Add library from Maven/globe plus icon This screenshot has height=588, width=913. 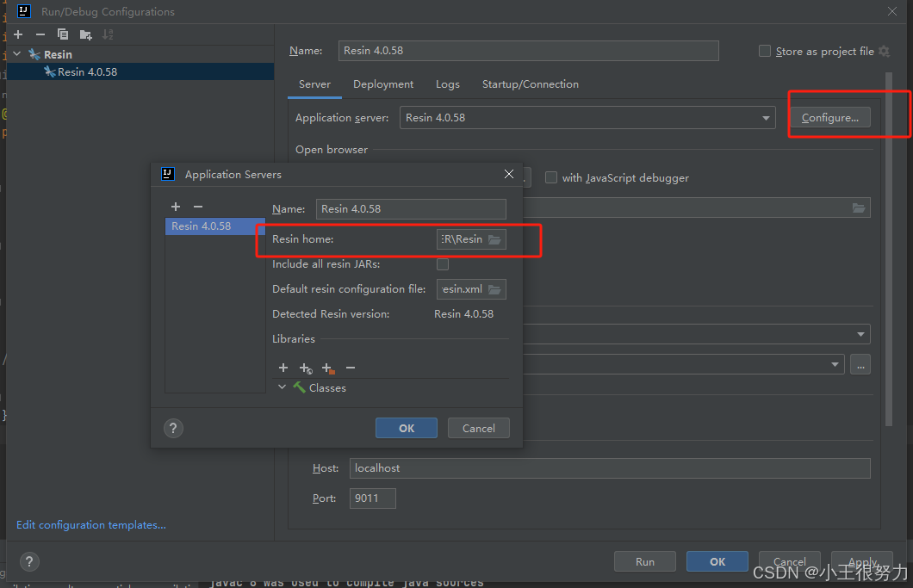(306, 368)
